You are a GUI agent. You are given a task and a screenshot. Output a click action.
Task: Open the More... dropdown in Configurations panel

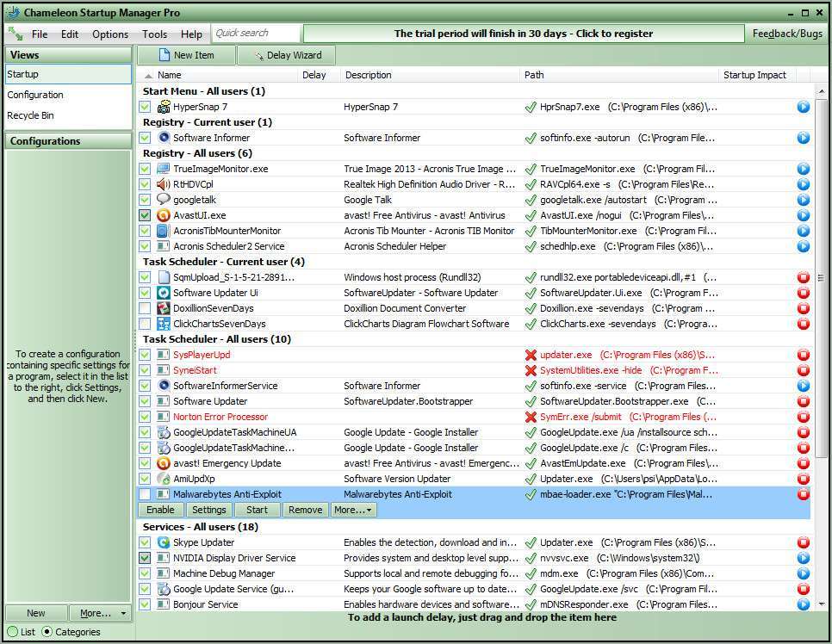(x=100, y=613)
